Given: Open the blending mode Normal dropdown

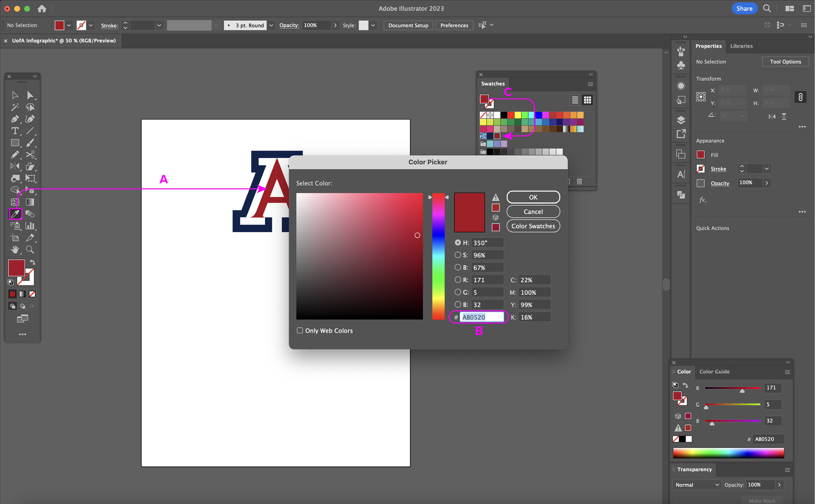Looking at the screenshot, I should (x=697, y=485).
